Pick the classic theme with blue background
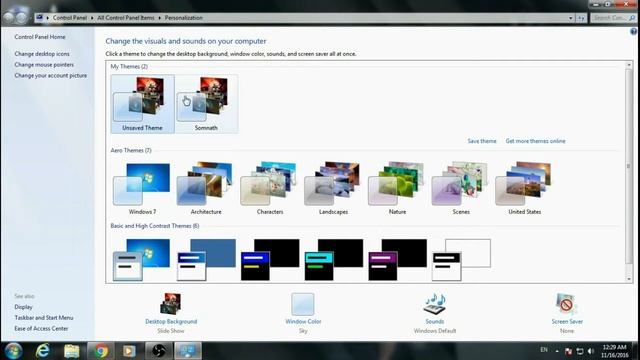 [206, 260]
